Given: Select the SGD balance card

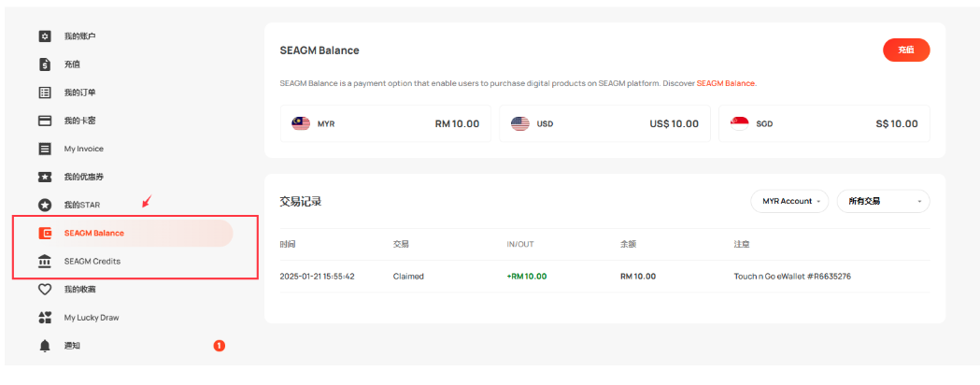Looking at the screenshot, I should pyautogui.click(x=823, y=123).
